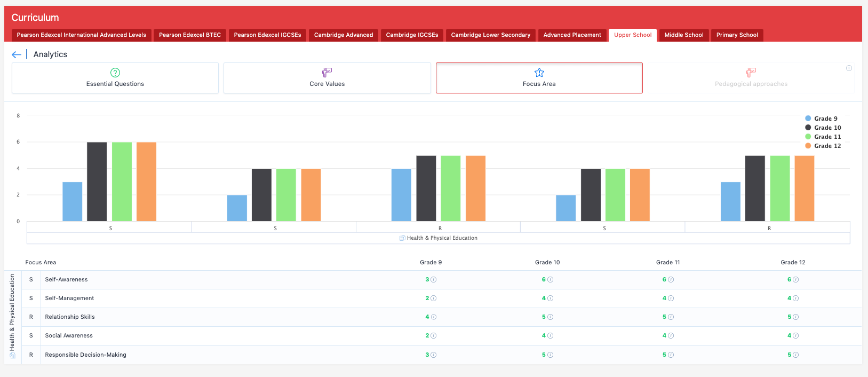
Task: Click the Core Values icon
Action: 327,72
